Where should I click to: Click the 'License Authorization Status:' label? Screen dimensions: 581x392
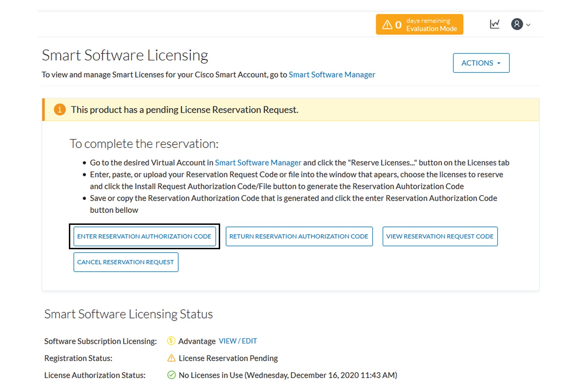95,375
